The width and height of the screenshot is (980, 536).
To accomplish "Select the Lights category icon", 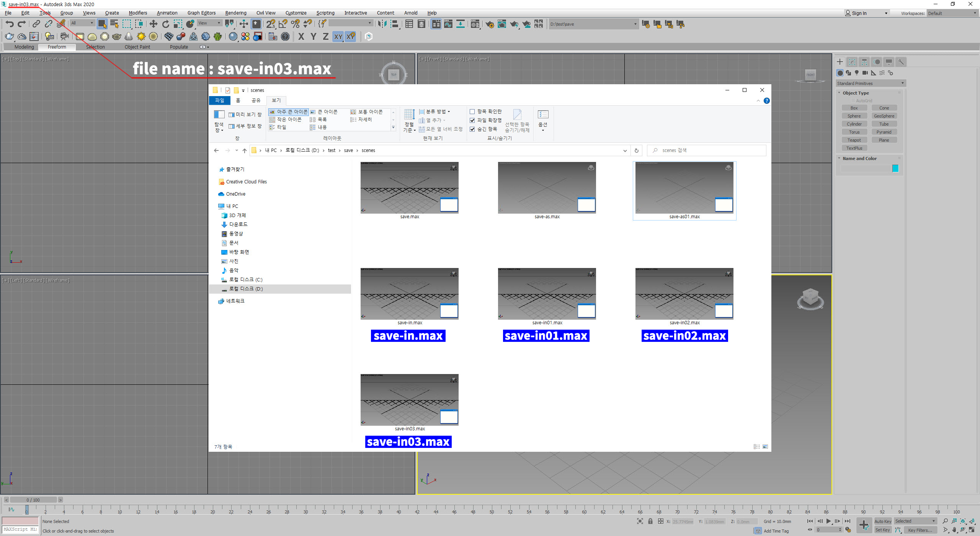I will pos(857,73).
